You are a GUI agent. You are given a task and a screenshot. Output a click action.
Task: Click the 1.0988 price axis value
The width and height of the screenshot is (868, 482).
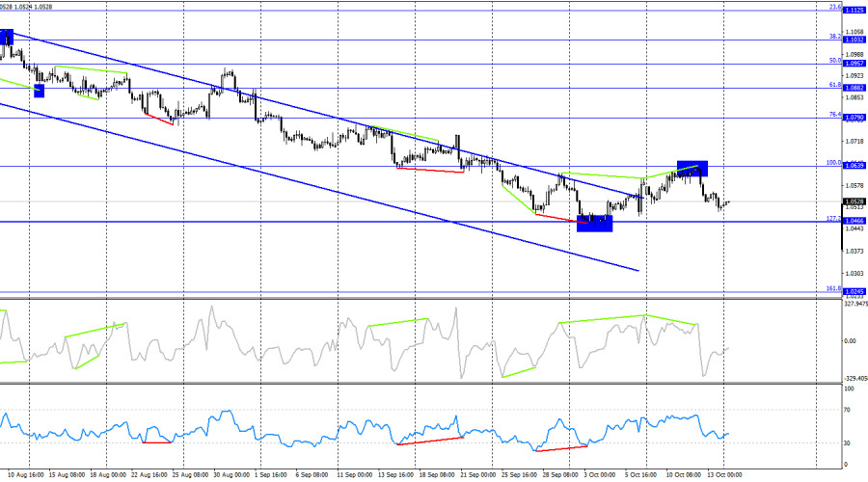(854, 54)
